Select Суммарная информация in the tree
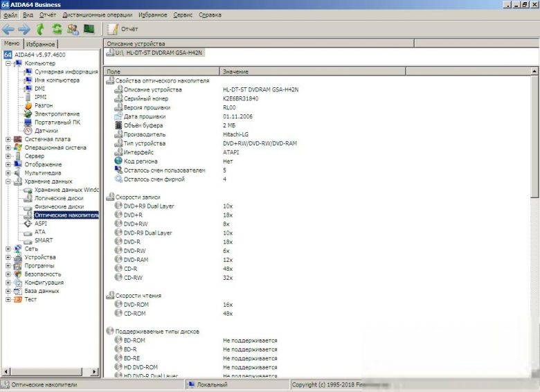 click(66, 71)
